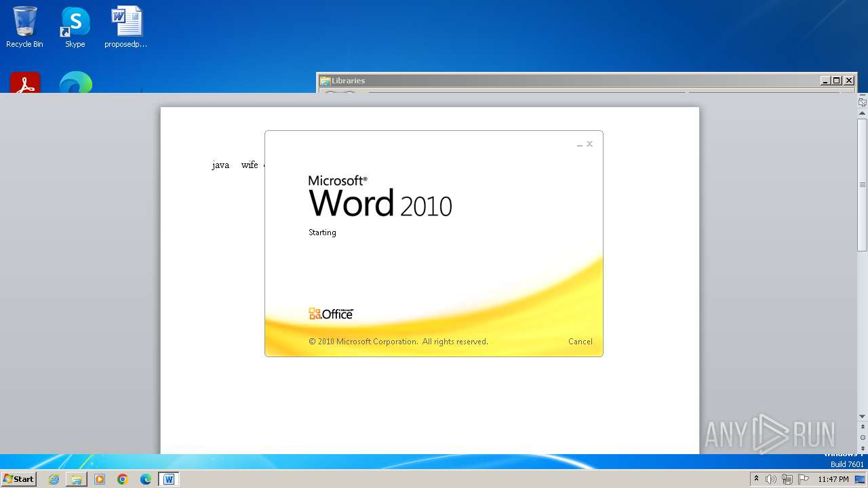Launch Windows Media Player from taskbar

coord(100,479)
